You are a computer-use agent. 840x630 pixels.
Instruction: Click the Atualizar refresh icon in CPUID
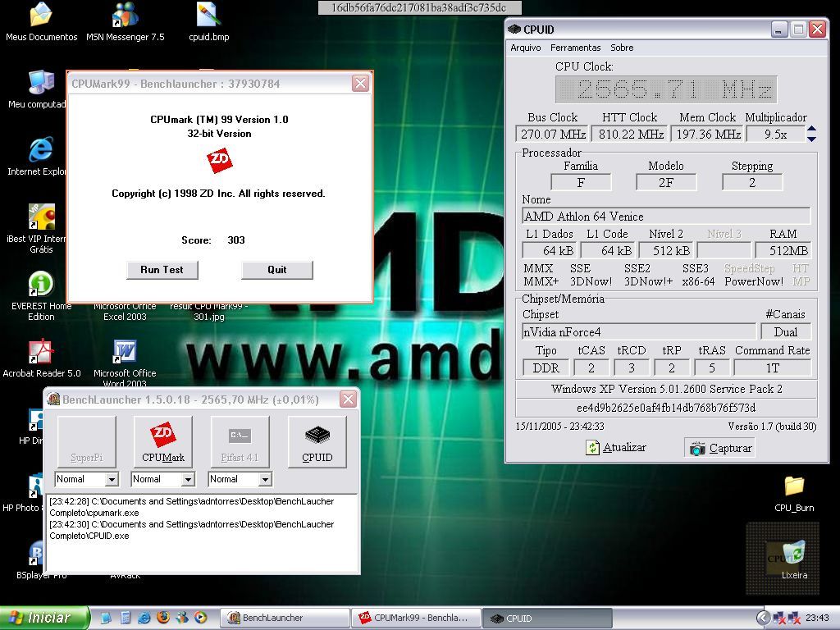tap(592, 447)
